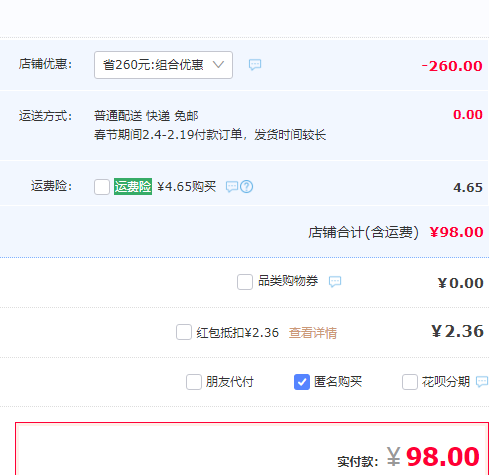
Task: Click the 普通配送 快递 免邮 shipping text
Action: click(x=146, y=116)
